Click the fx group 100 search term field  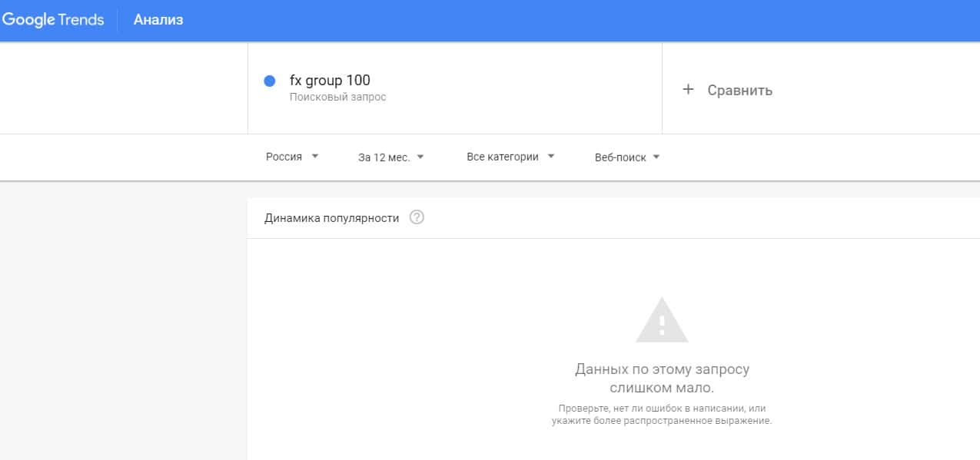[330, 81]
